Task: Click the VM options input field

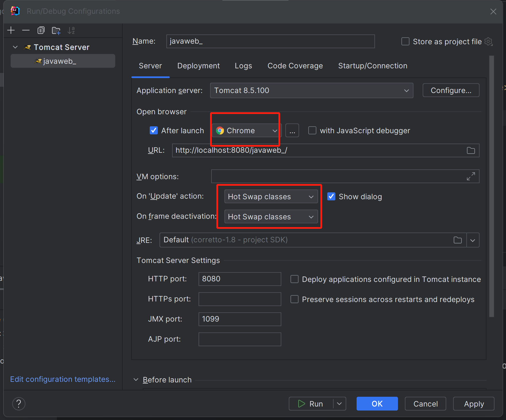Action: (x=345, y=176)
